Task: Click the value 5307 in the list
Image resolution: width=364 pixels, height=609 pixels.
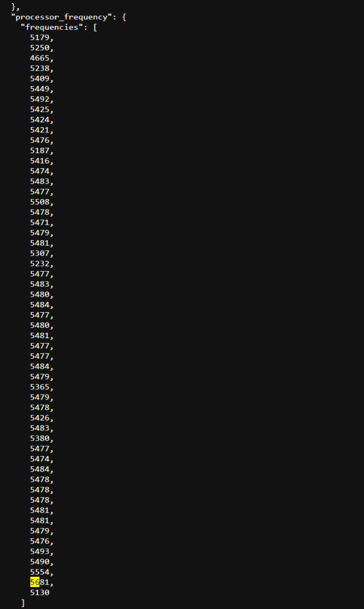Action: coord(40,253)
